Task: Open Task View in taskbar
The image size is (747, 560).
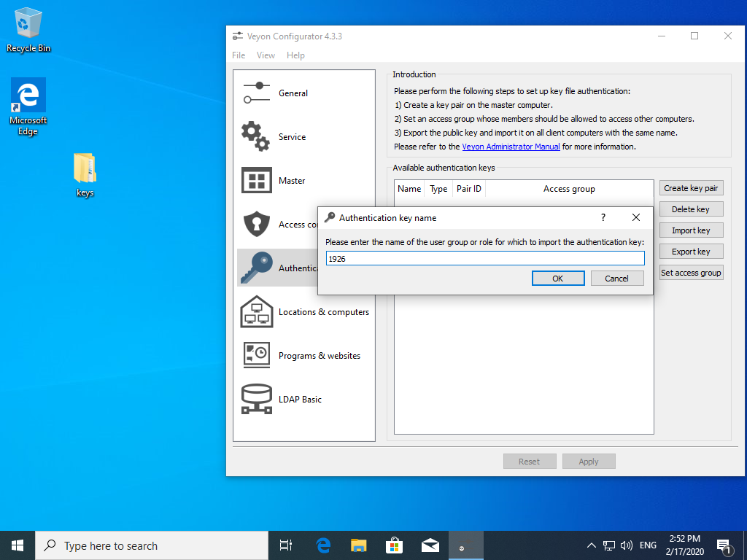Action: (286, 545)
